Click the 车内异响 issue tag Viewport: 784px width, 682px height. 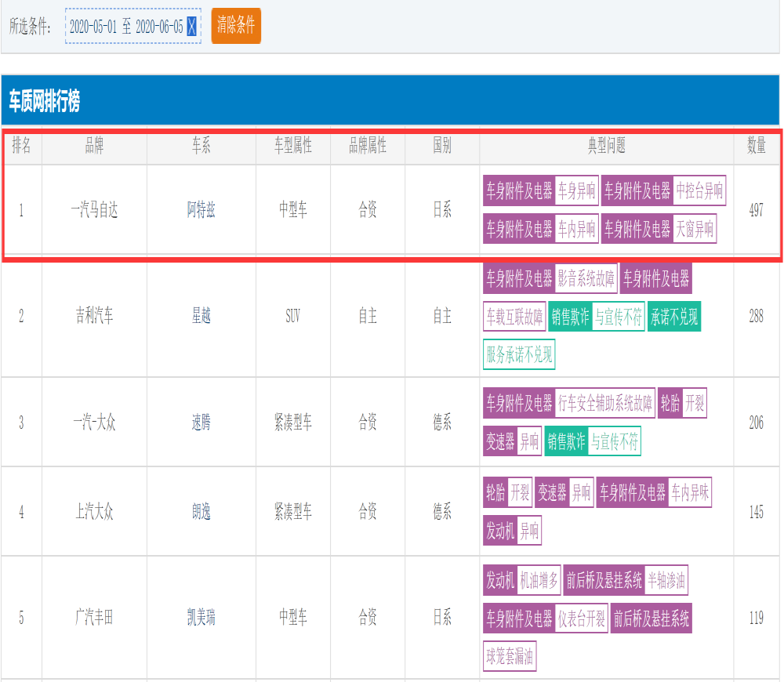(576, 229)
